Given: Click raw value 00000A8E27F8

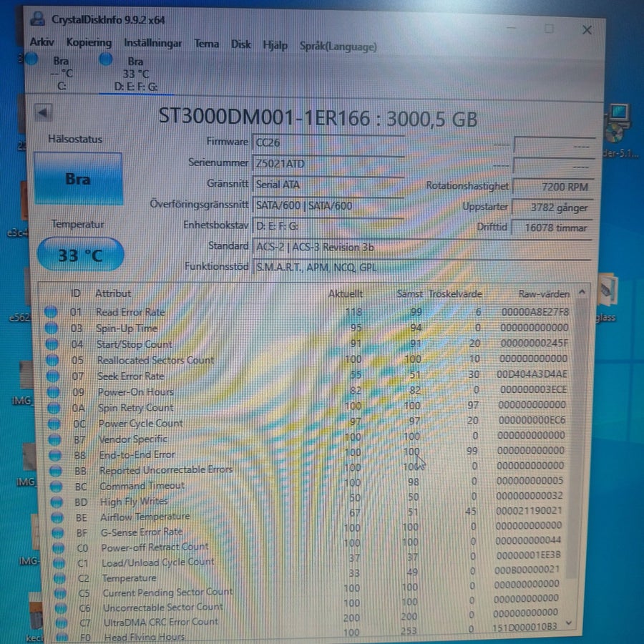Looking at the screenshot, I should pos(535,312).
